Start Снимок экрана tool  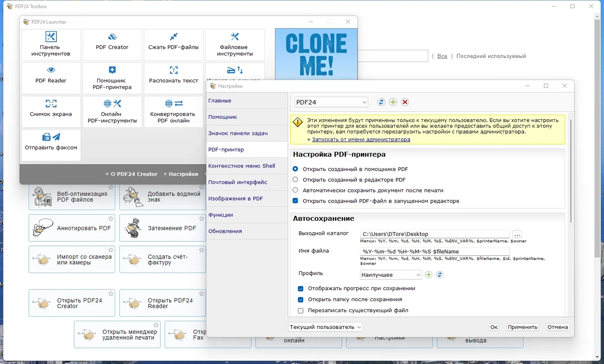(51, 112)
